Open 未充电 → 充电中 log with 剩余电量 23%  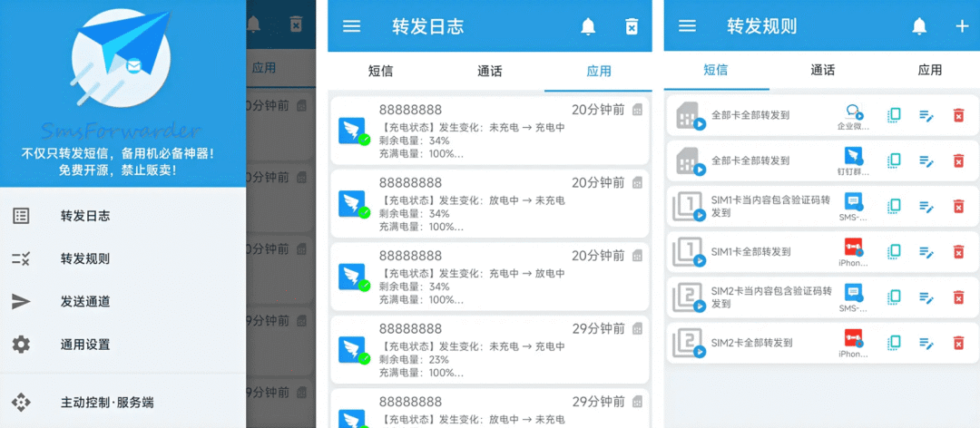click(x=489, y=351)
